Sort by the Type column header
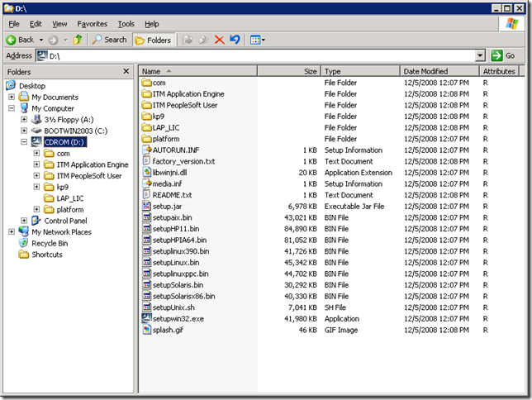The image size is (532, 400). point(360,71)
